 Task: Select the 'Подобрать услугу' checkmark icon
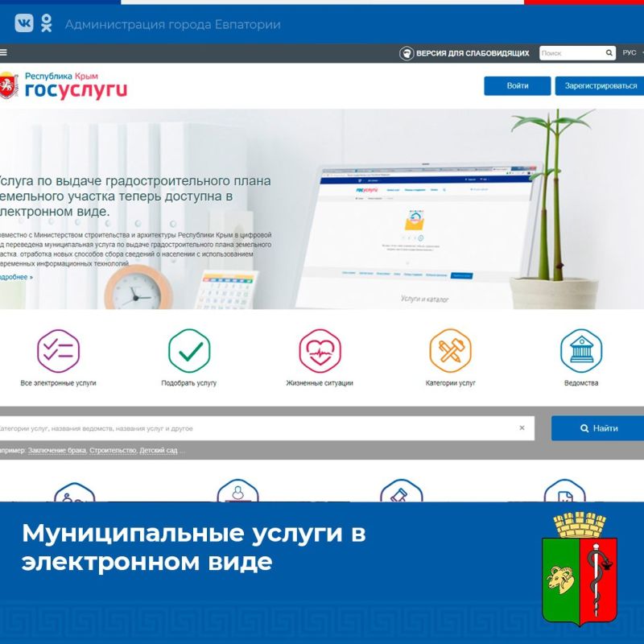189,351
